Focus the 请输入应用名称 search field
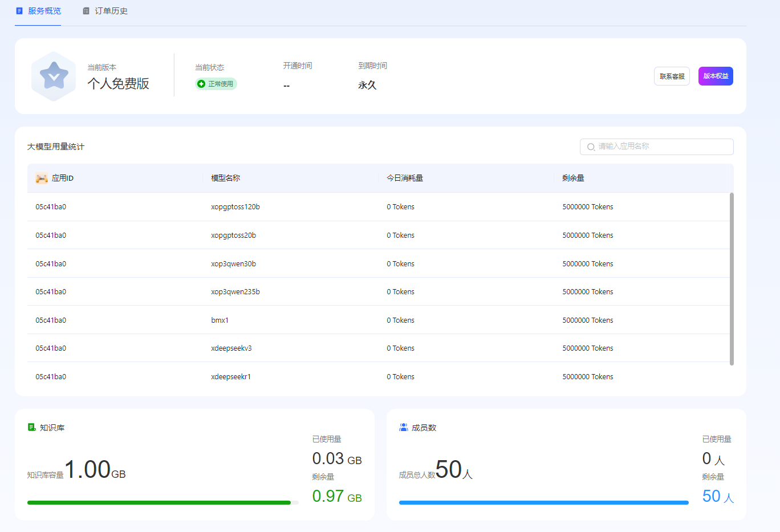Screen dimensions: 780x532 (x=657, y=147)
